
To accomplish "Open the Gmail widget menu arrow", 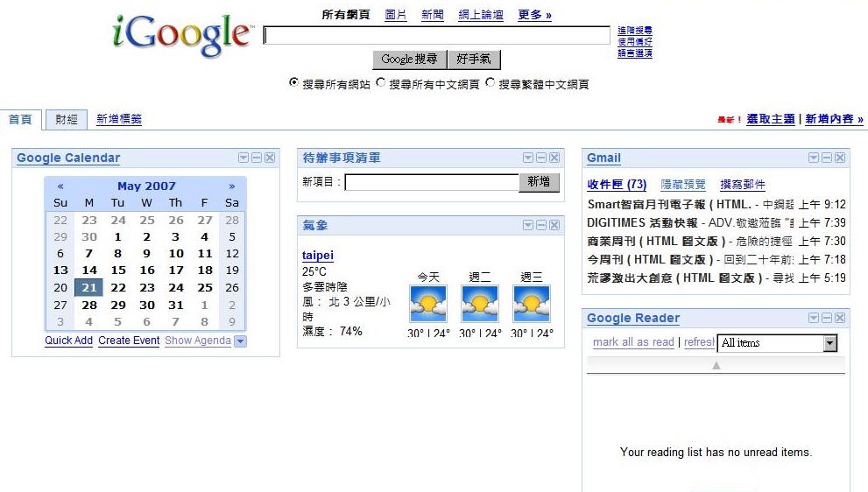I will 813,158.
